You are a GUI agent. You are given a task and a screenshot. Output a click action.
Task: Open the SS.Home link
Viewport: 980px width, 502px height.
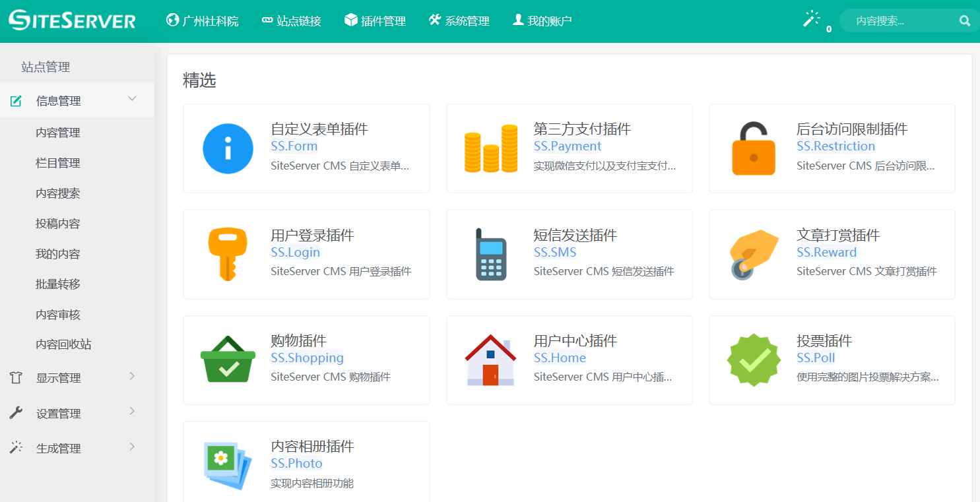[560, 358]
